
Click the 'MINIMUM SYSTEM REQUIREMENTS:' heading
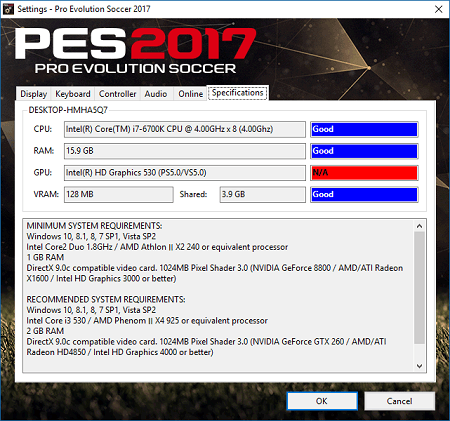click(94, 226)
